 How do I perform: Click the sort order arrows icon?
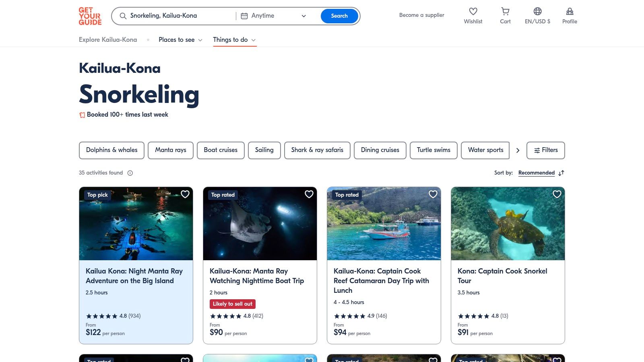click(561, 173)
